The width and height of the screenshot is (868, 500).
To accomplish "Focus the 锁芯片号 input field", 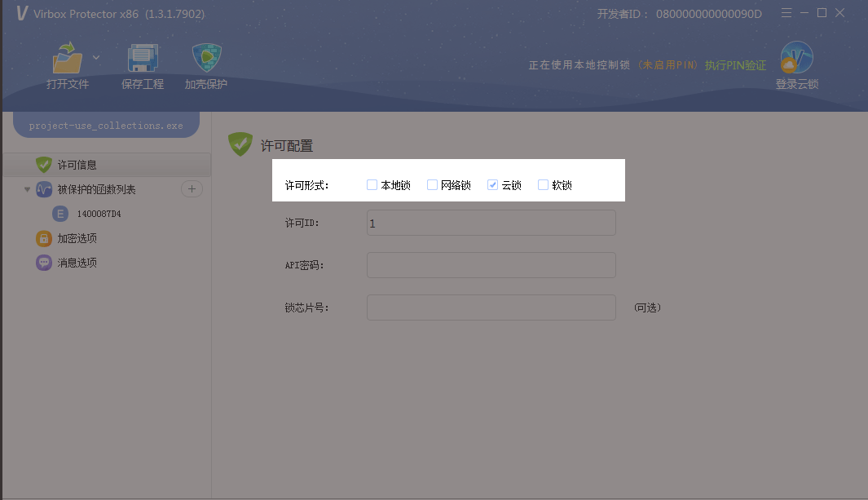I will point(491,308).
